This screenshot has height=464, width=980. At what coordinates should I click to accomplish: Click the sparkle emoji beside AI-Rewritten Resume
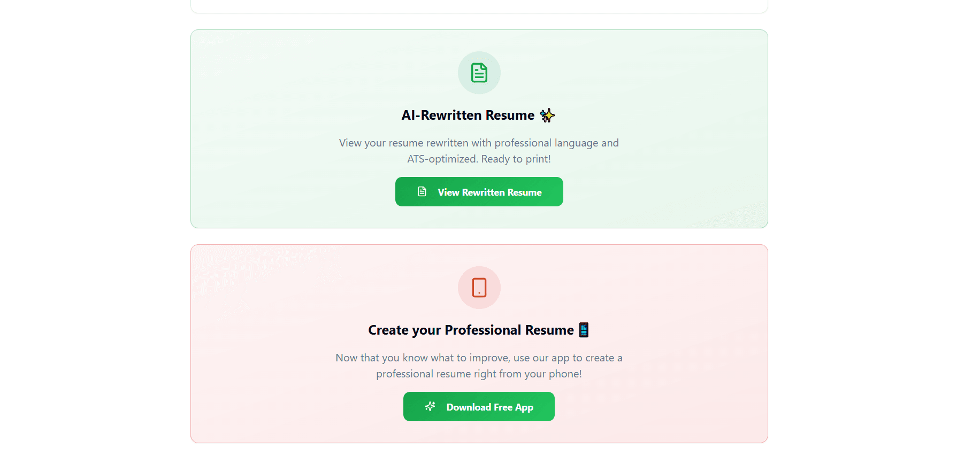(547, 115)
